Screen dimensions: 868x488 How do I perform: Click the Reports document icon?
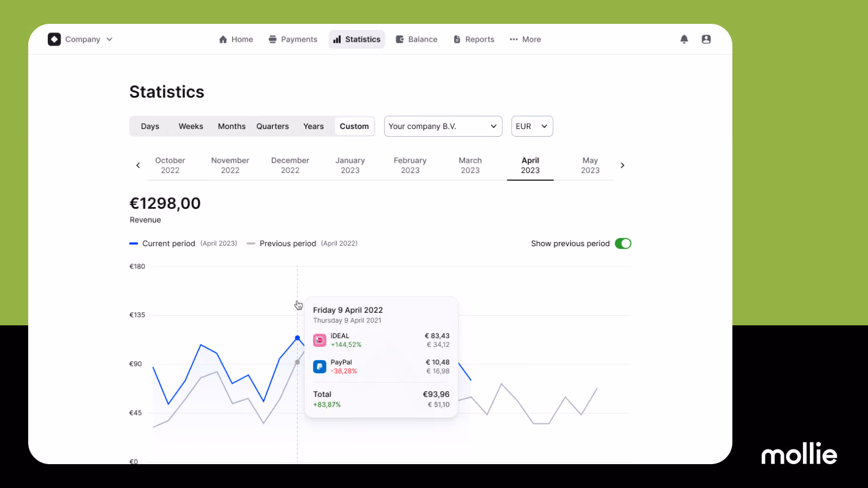(457, 40)
